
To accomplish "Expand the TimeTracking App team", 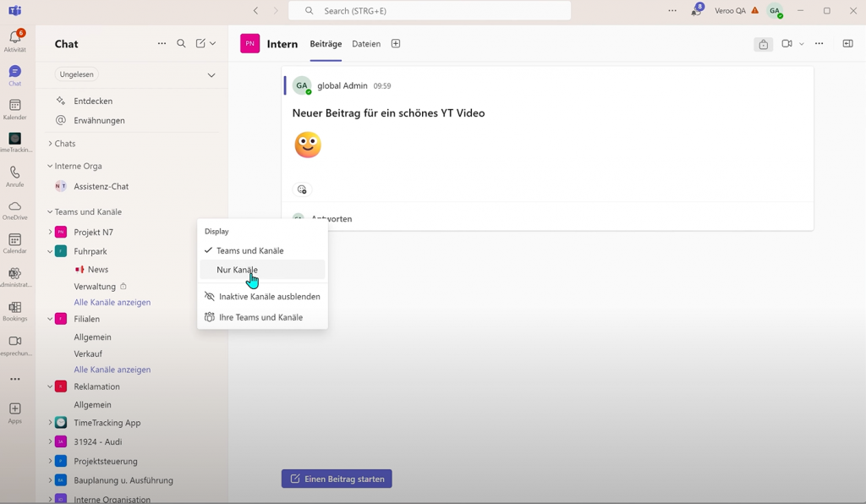I will (x=50, y=423).
